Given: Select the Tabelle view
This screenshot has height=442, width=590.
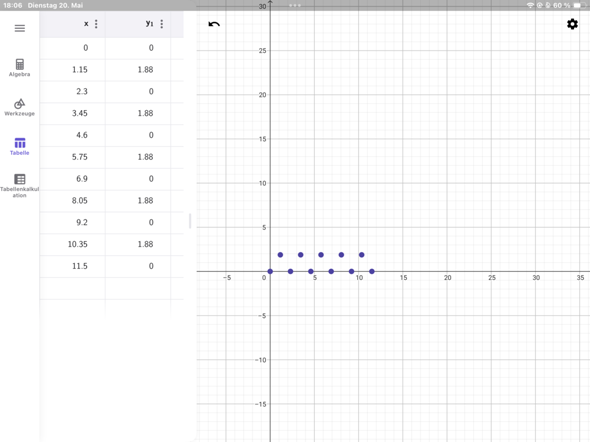Looking at the screenshot, I should (20, 146).
